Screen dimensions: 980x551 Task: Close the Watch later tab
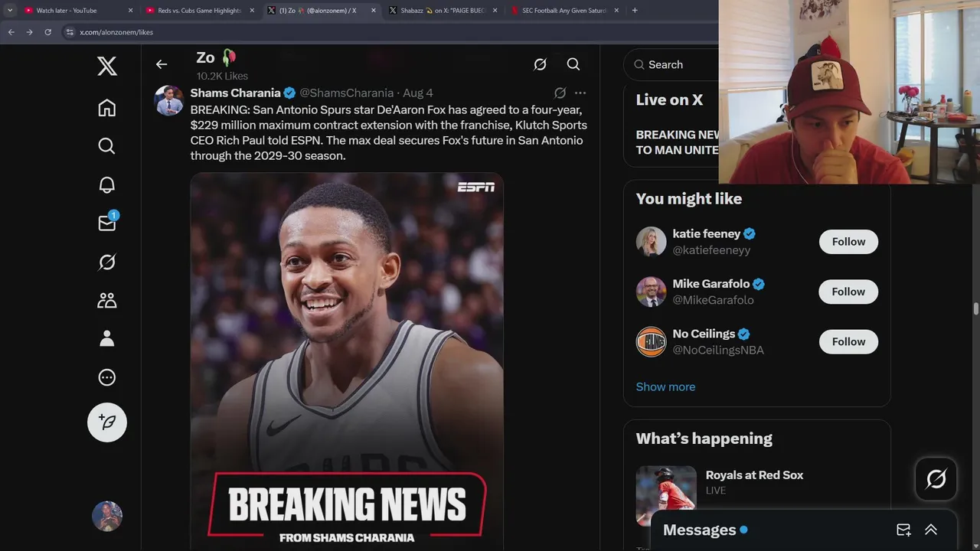coord(130,11)
